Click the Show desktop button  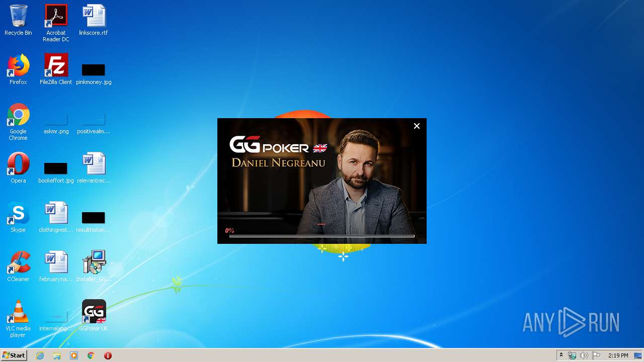pyautogui.click(x=638, y=355)
